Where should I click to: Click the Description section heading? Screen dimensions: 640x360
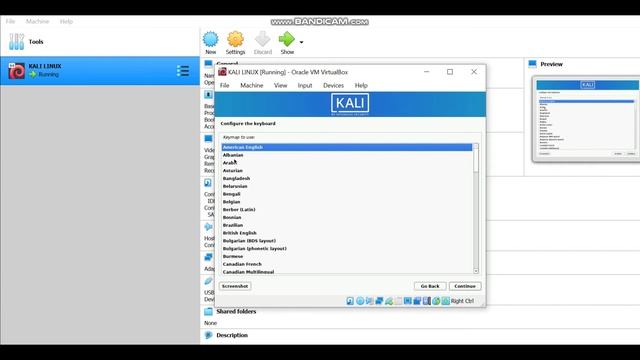[232, 335]
